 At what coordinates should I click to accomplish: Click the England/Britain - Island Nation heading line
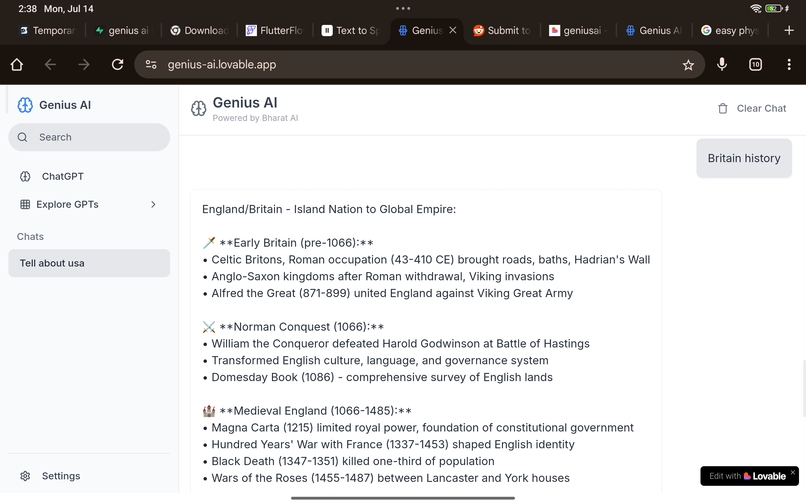coord(329,209)
